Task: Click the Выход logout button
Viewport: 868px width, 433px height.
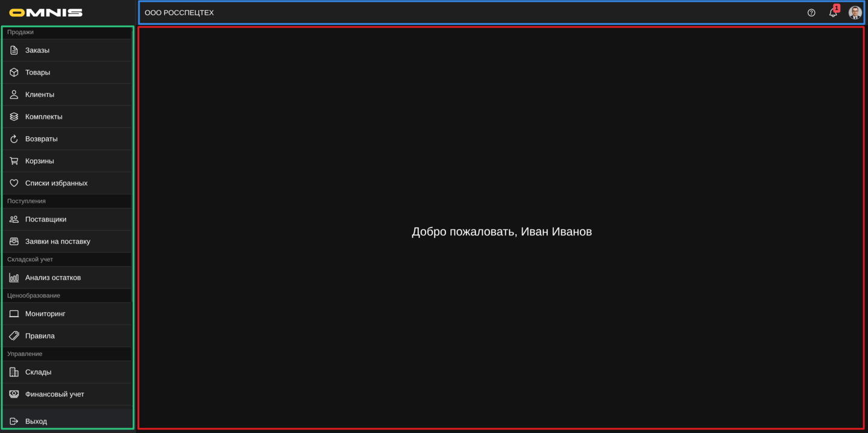Action: (x=36, y=422)
